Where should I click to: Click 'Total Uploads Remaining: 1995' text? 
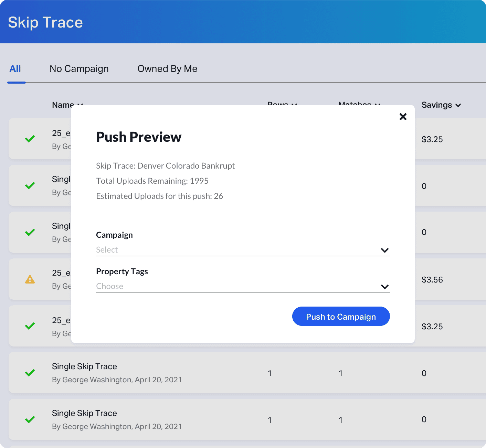152,181
